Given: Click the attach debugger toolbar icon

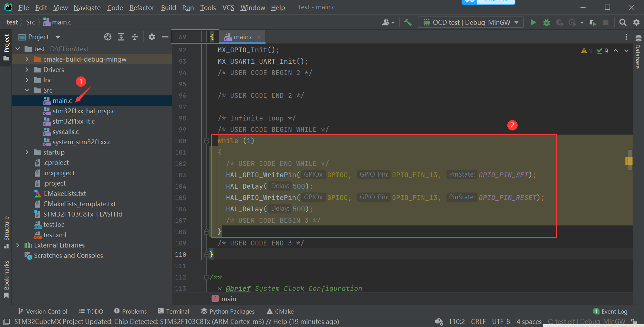Looking at the screenshot, I should coord(592,22).
